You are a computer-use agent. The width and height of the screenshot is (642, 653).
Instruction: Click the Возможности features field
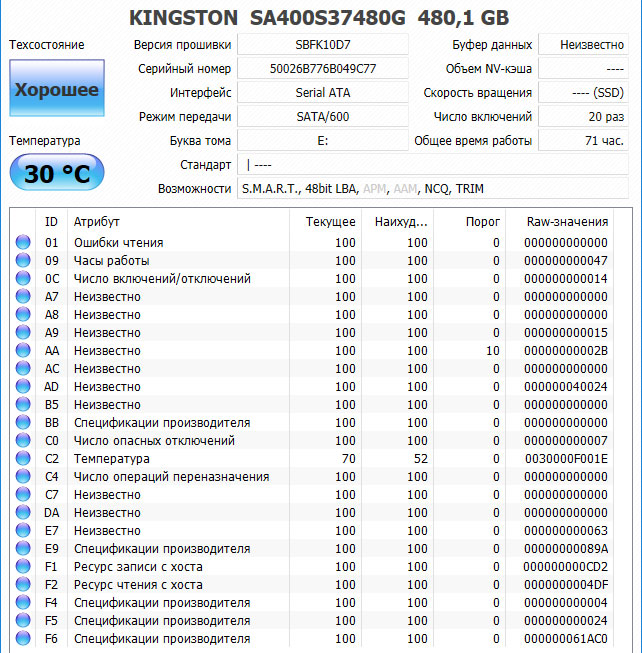[x=433, y=189]
